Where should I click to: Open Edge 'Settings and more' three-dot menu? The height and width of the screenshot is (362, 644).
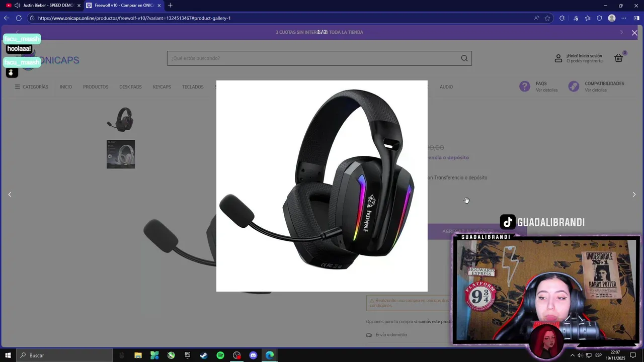[624, 18]
